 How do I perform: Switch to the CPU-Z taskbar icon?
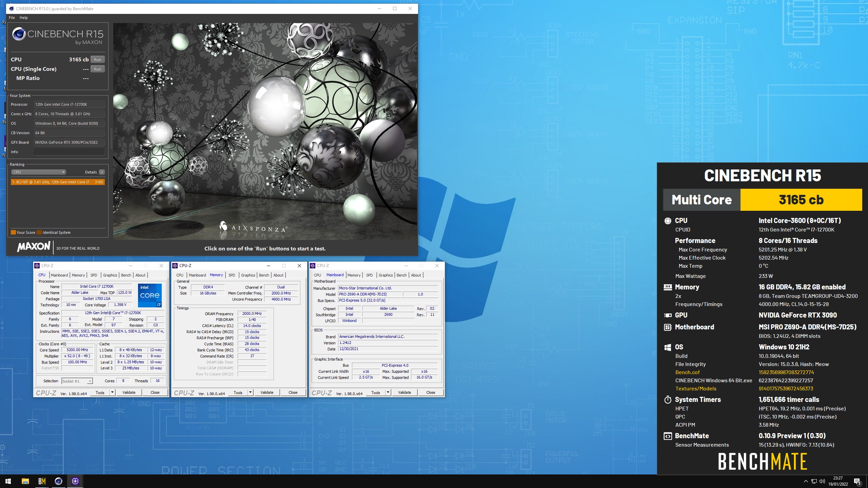click(x=75, y=481)
